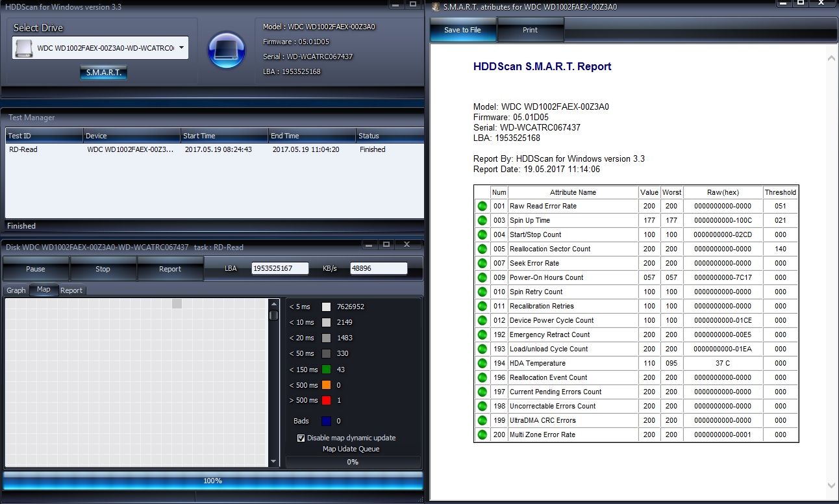
Task: Click the Map Update Queue 0% bar
Action: click(x=353, y=462)
